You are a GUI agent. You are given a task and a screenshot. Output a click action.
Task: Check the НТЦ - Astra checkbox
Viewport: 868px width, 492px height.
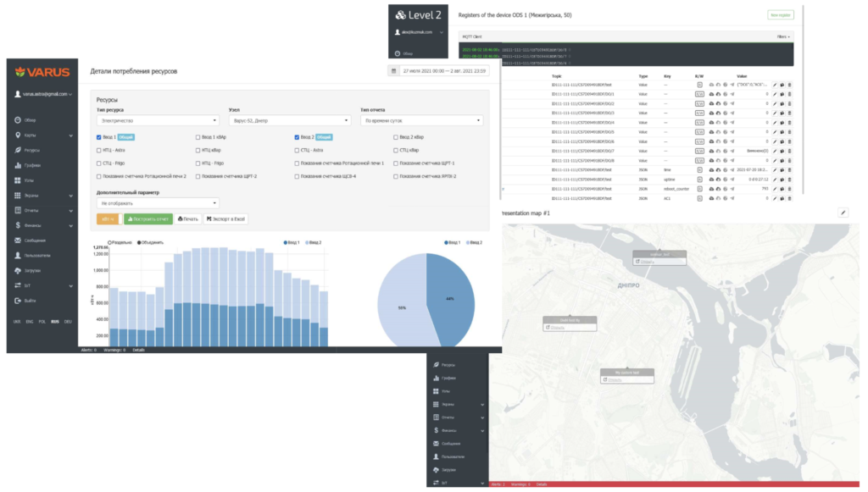tap(99, 151)
